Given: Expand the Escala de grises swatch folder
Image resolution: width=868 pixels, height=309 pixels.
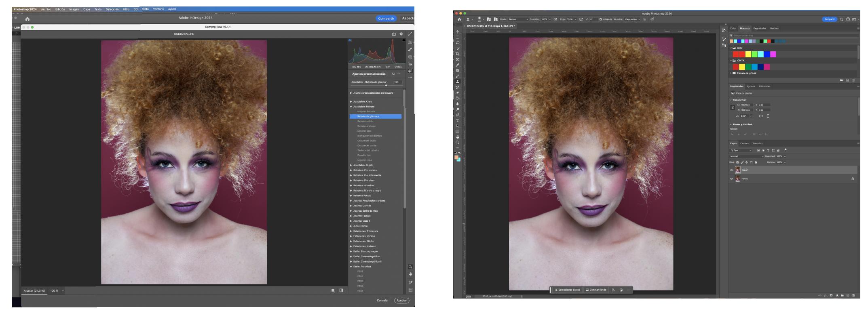Looking at the screenshot, I should 731,73.
